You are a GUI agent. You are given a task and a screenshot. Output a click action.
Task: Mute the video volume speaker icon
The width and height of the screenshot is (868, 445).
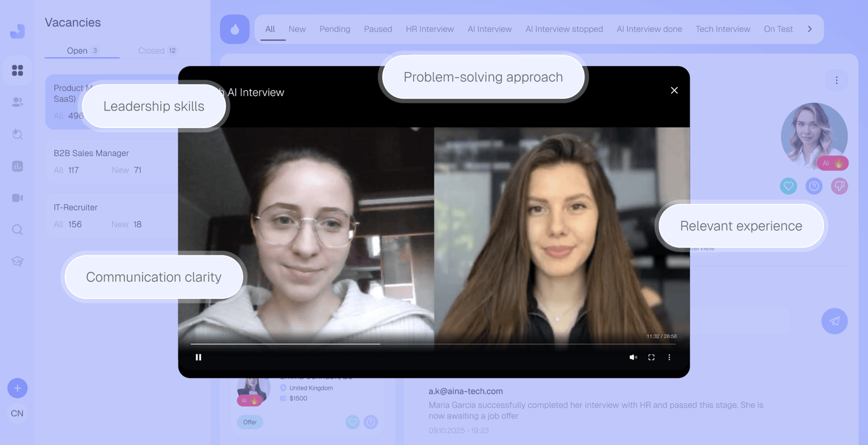[x=633, y=357]
